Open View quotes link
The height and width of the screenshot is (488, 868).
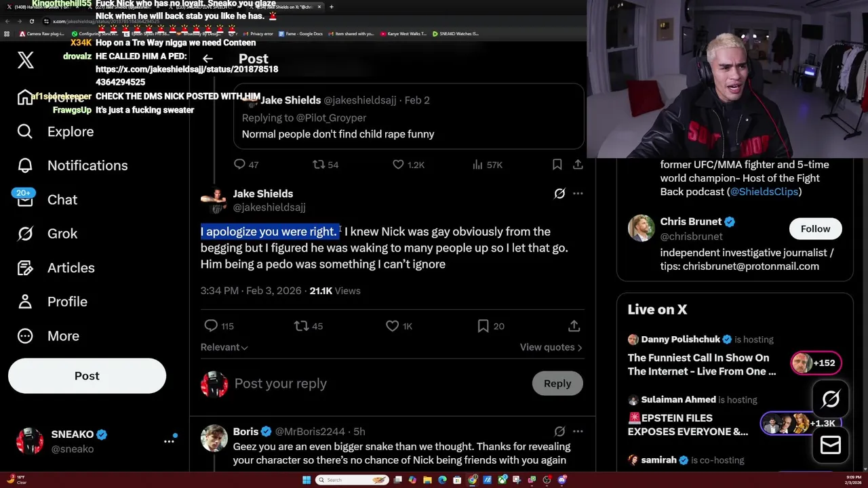coord(551,347)
